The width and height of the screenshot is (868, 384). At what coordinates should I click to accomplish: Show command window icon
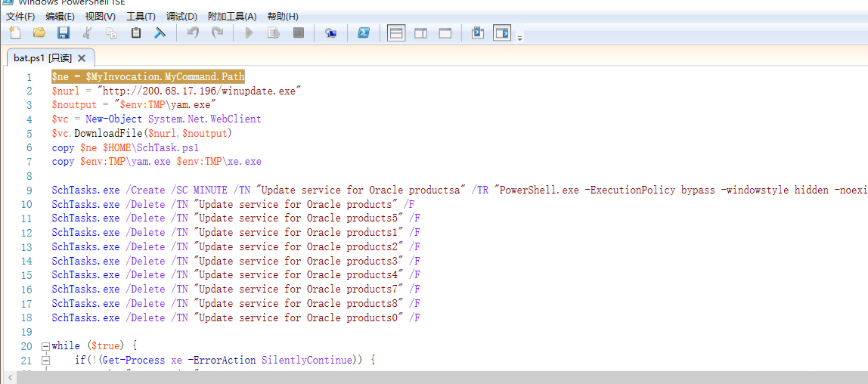point(477,33)
